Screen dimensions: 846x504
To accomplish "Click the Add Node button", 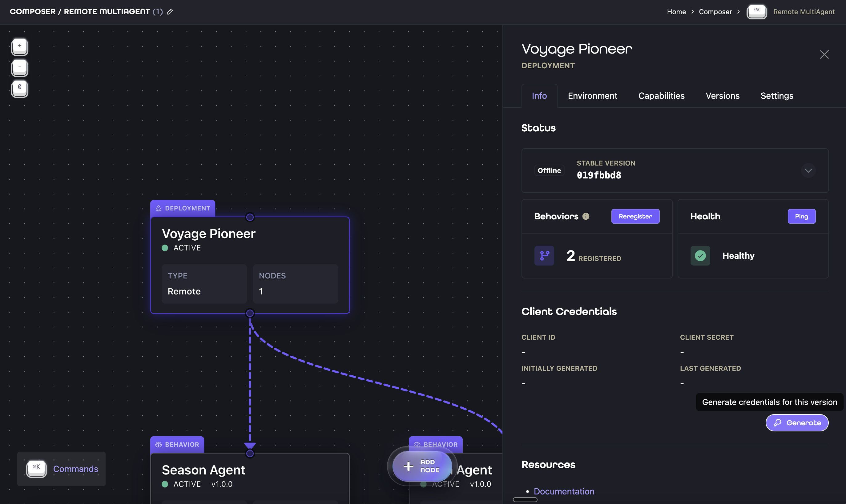I will [422, 466].
